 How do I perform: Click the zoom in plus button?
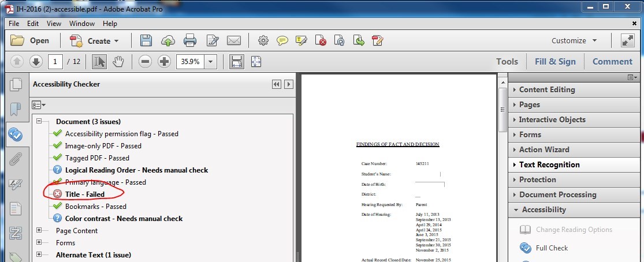(164, 61)
